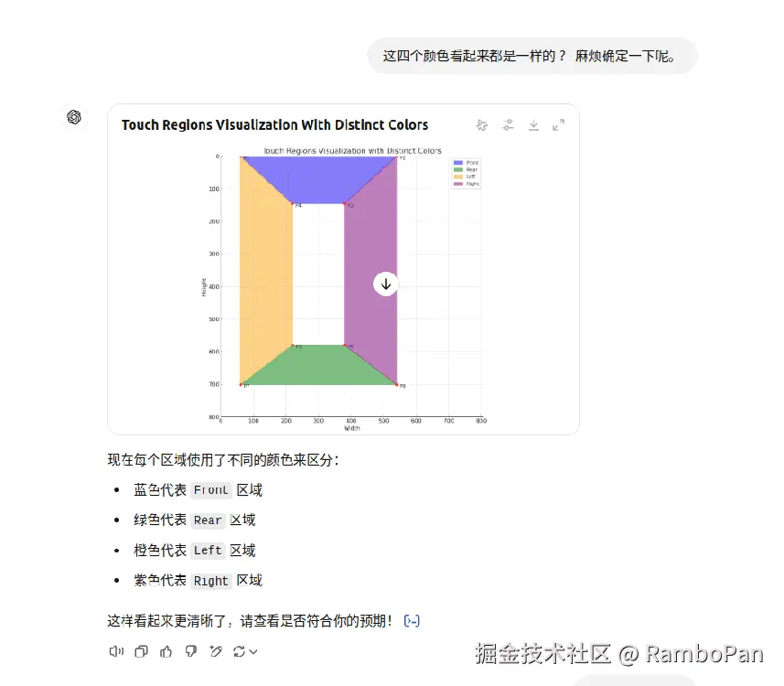Read the response aloud with the speaker icon
The width and height of the screenshot is (784, 686).
coord(116,652)
